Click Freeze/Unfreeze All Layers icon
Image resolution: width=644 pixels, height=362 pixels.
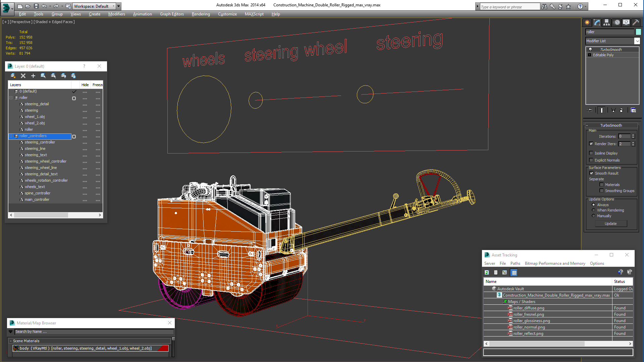[73, 76]
